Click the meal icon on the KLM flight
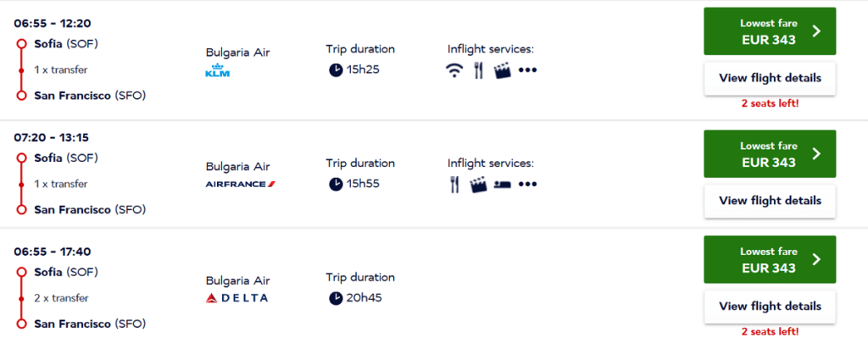The image size is (868, 343). [478, 70]
